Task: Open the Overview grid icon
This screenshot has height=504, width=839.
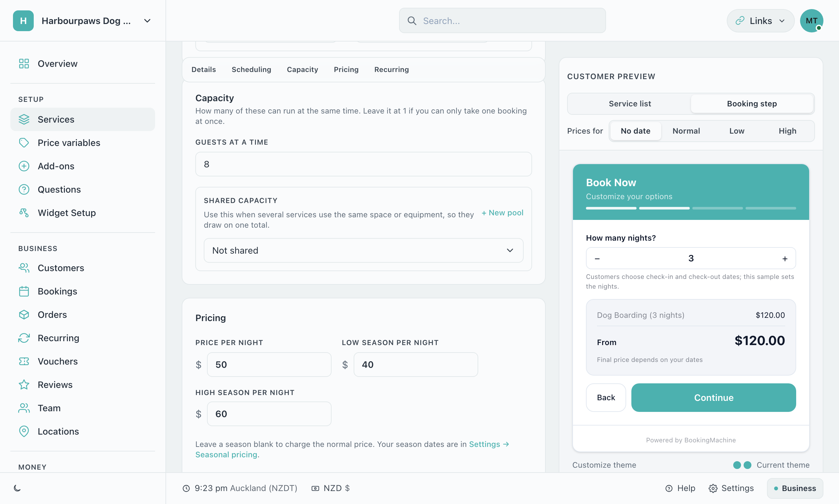Action: (x=24, y=64)
